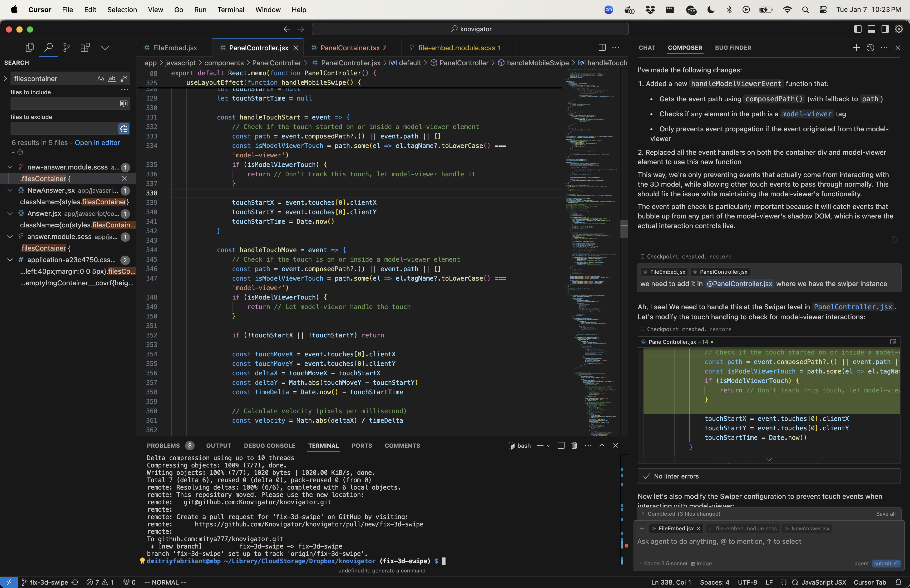Open Cursor settings gear in title bar
This screenshot has height=588, width=910.
pos(899,29)
